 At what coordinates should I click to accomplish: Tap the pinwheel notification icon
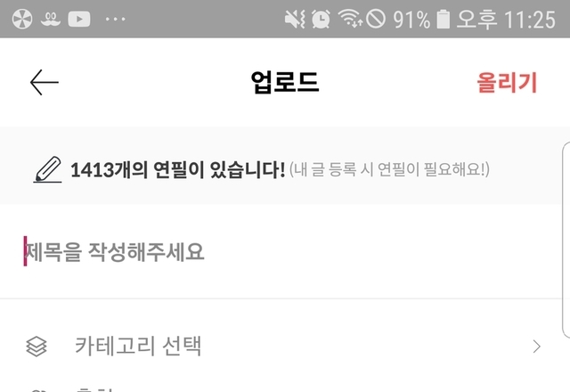point(22,19)
